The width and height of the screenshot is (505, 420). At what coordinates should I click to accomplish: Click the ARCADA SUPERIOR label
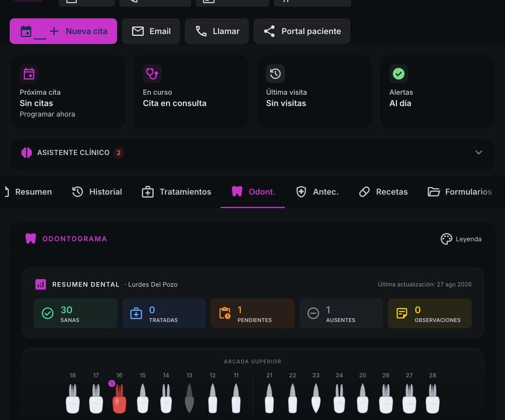[x=252, y=362]
